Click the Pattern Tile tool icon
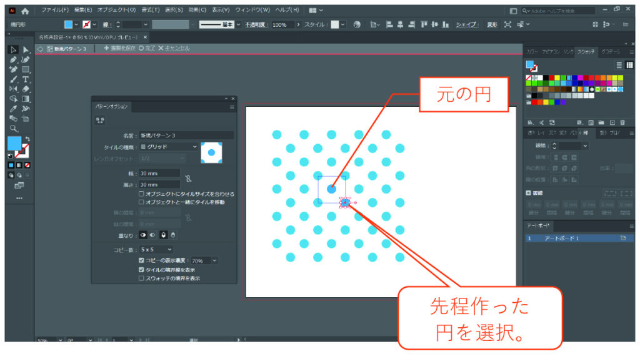The width and height of the screenshot is (640, 364). 100,120
